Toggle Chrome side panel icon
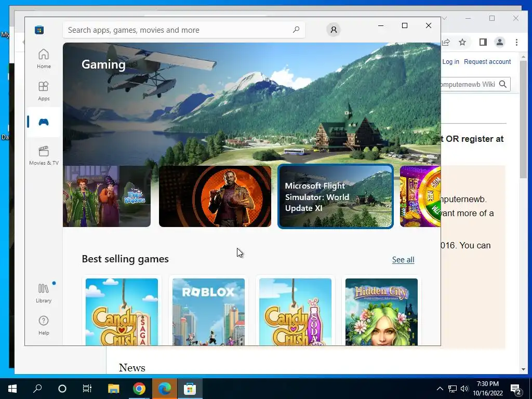Screen dimensions: 532x399 coord(483,42)
